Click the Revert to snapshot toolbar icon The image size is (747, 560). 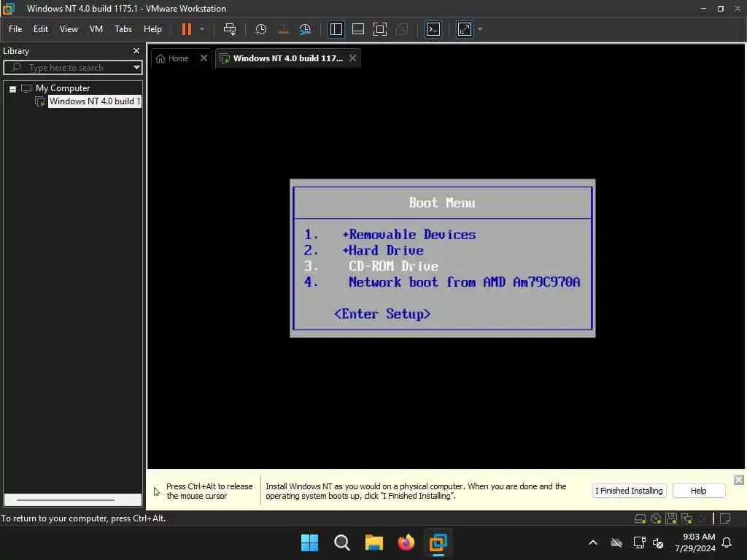pos(283,29)
